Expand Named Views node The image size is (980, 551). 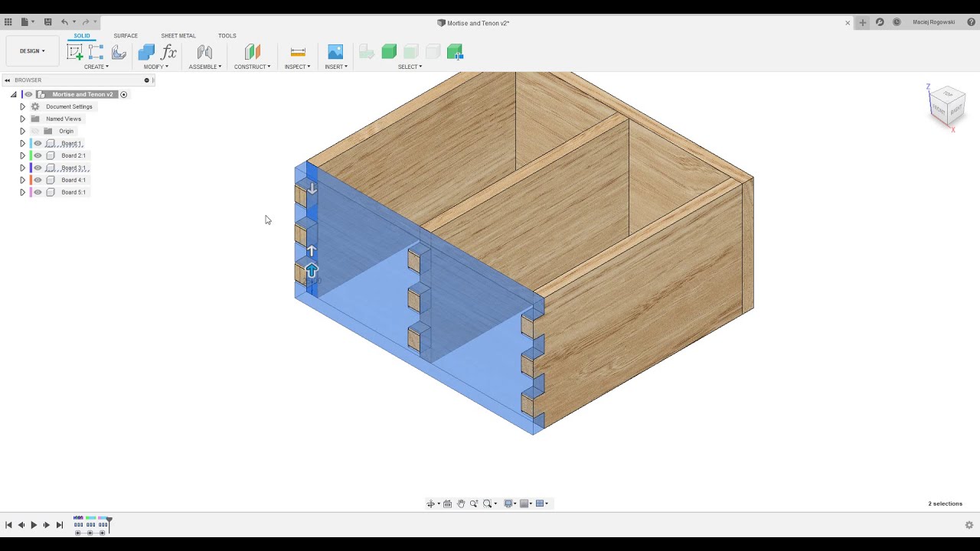tap(22, 119)
